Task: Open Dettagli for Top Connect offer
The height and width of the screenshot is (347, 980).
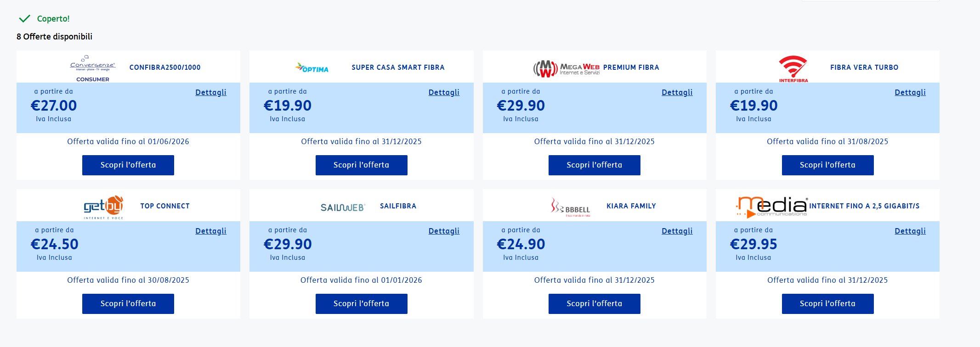Action: 210,231
